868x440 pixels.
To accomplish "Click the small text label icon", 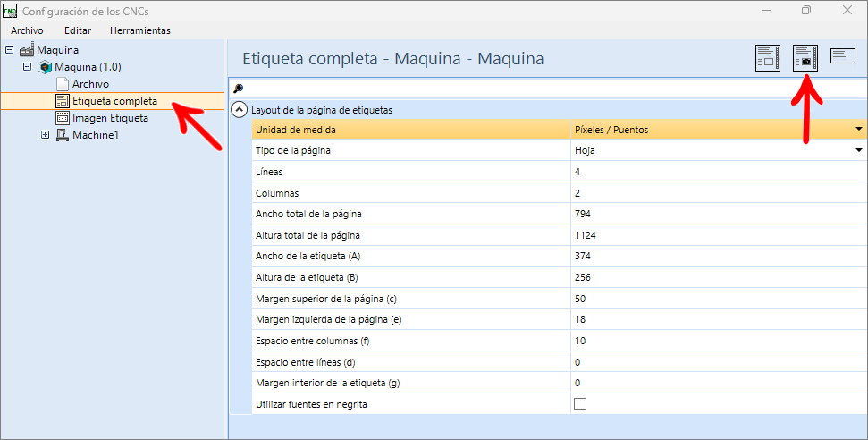I will [843, 56].
